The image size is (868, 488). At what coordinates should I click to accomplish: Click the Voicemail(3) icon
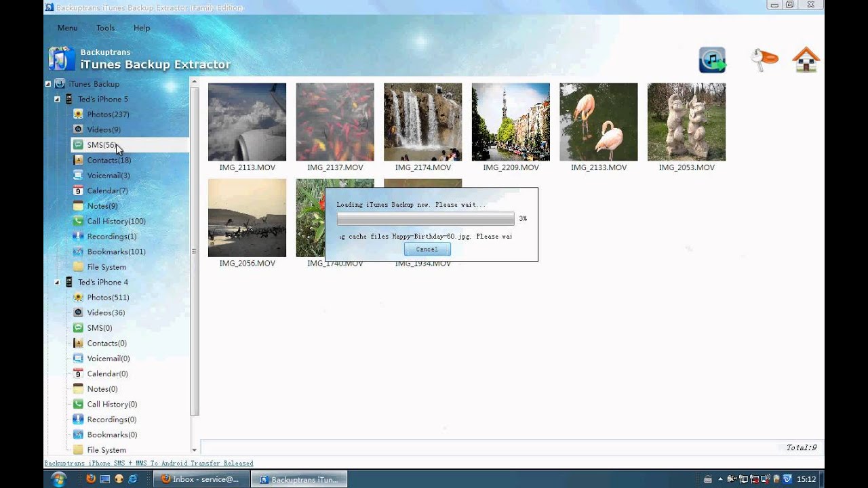point(78,176)
